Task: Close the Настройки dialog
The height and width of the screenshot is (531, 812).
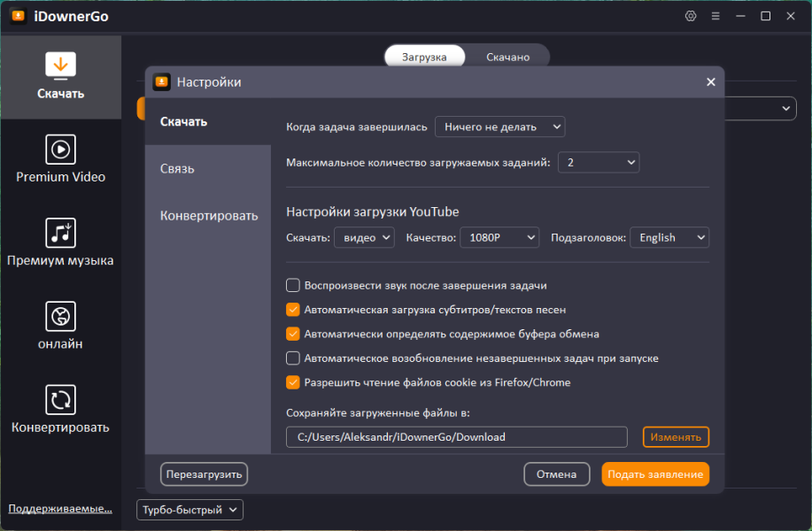Action: (x=711, y=81)
